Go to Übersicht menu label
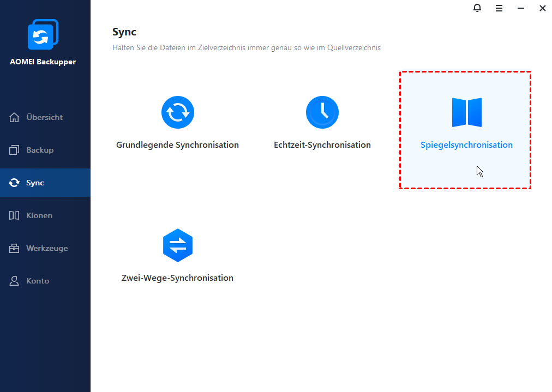Image resolution: width=552 pixels, height=392 pixels. click(44, 117)
